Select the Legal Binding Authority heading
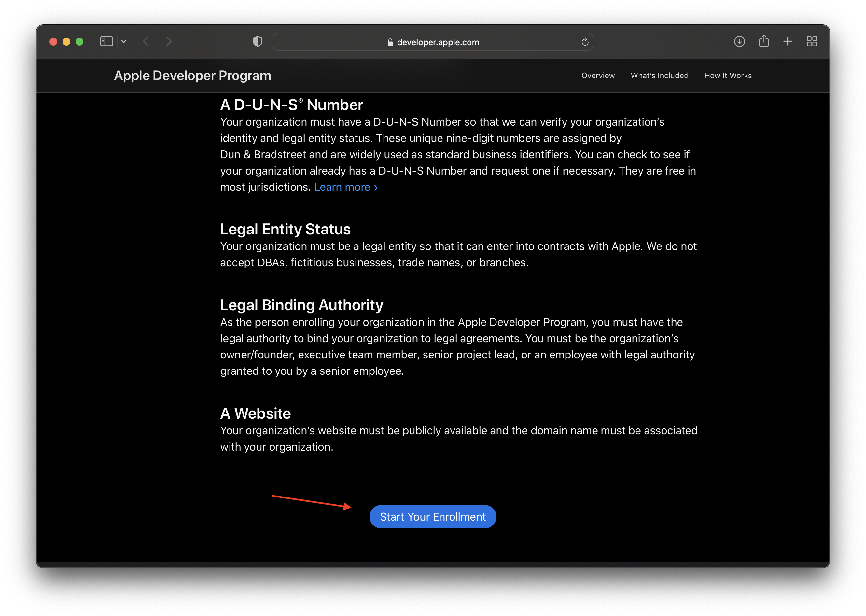 [x=301, y=305]
